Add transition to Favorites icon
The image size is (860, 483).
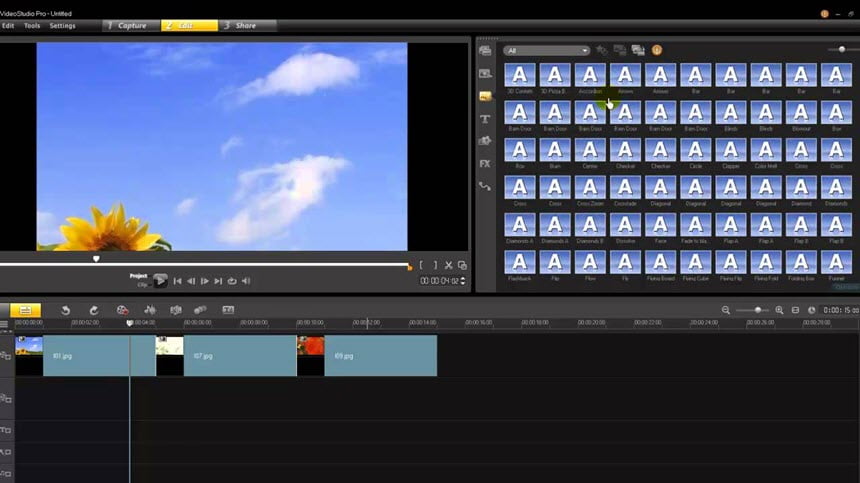pyautogui.click(x=602, y=50)
